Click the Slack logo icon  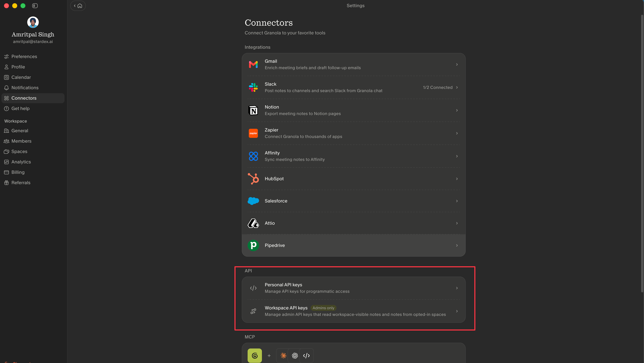click(253, 87)
